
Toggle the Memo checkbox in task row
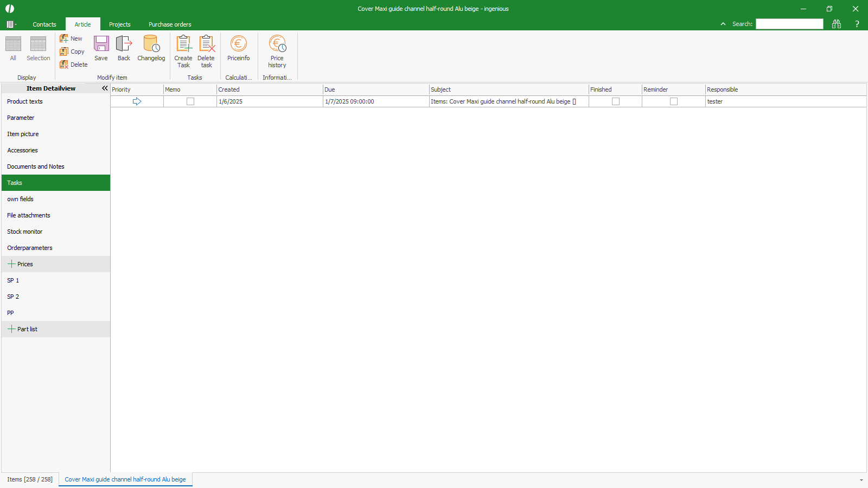pyautogui.click(x=190, y=101)
